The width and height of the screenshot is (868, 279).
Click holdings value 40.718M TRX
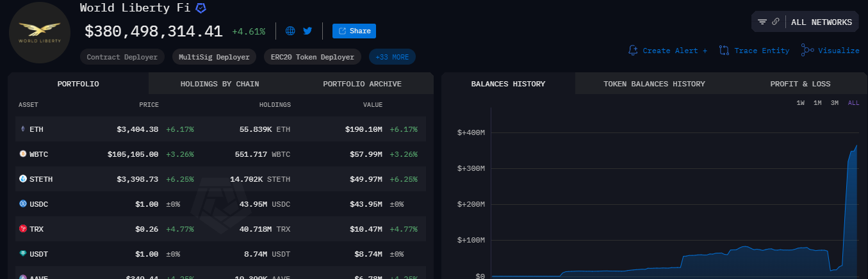coord(264,229)
